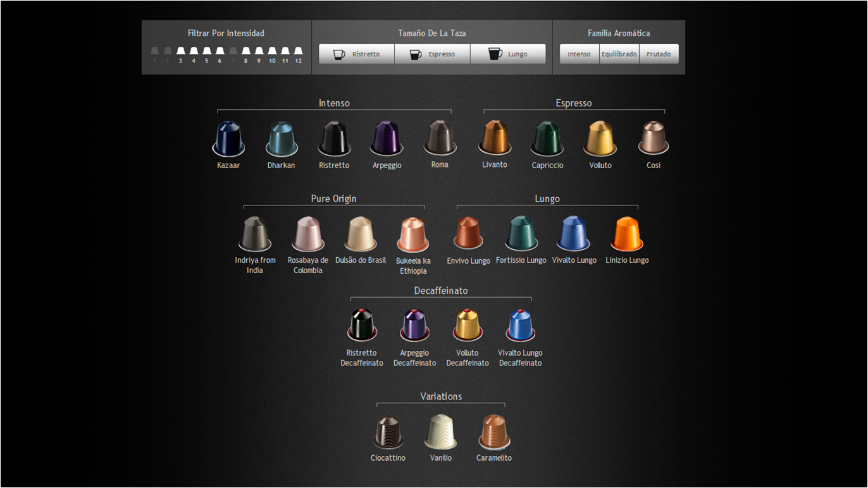Select the Kazaar capsule
The width and height of the screenshot is (868, 488).
click(x=228, y=138)
